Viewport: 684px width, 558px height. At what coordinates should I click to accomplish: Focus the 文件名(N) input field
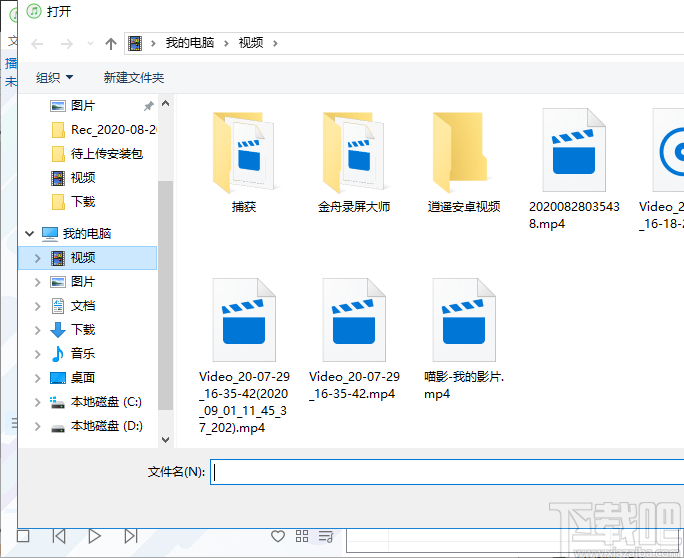[x=447, y=472]
